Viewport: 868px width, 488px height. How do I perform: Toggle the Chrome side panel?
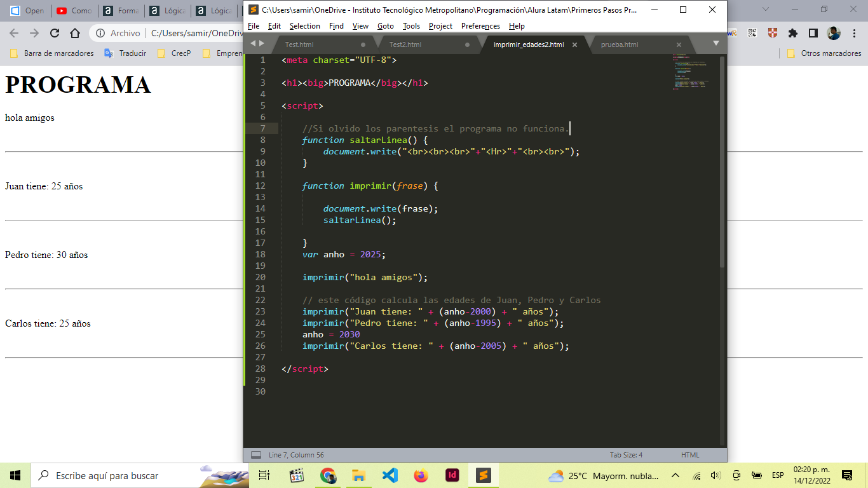(x=813, y=33)
